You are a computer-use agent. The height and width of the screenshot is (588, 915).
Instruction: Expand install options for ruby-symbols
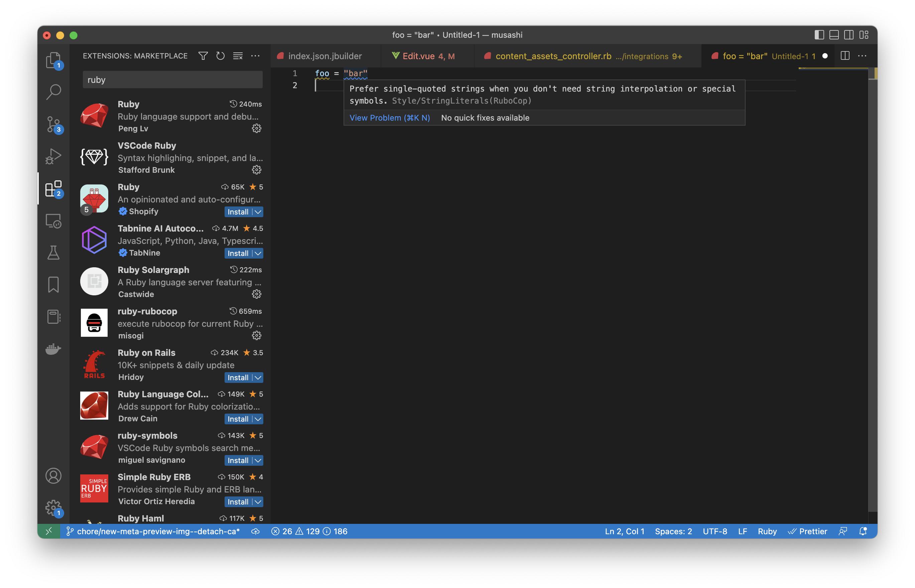pos(258,460)
